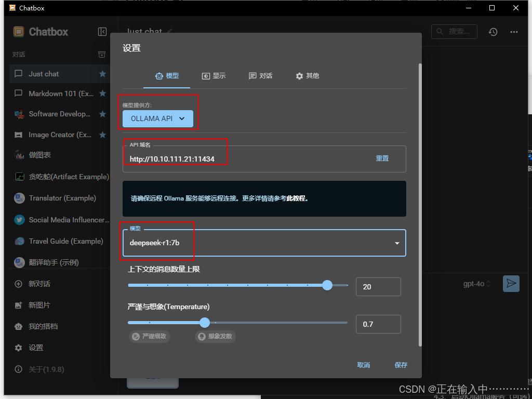Open the 模型提供方 OLLAMA API dropdown
Image resolution: width=532 pixels, height=399 pixels.
pyautogui.click(x=158, y=119)
